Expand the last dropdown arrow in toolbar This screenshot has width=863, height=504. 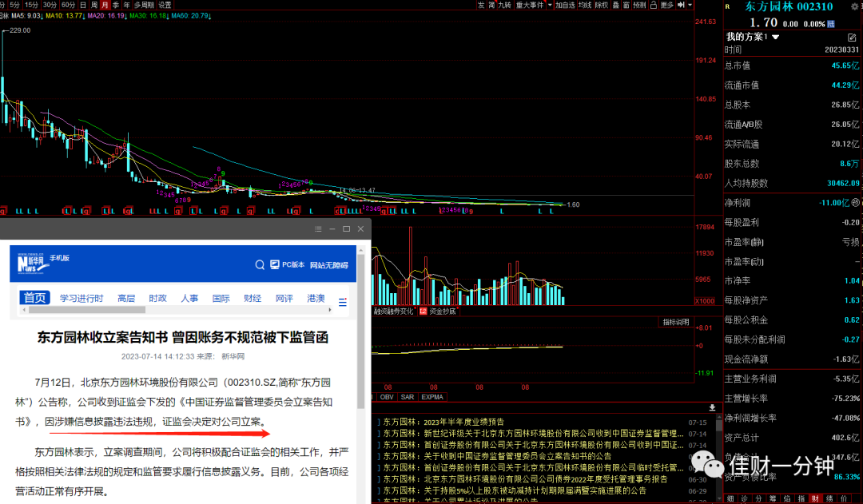[690, 5]
